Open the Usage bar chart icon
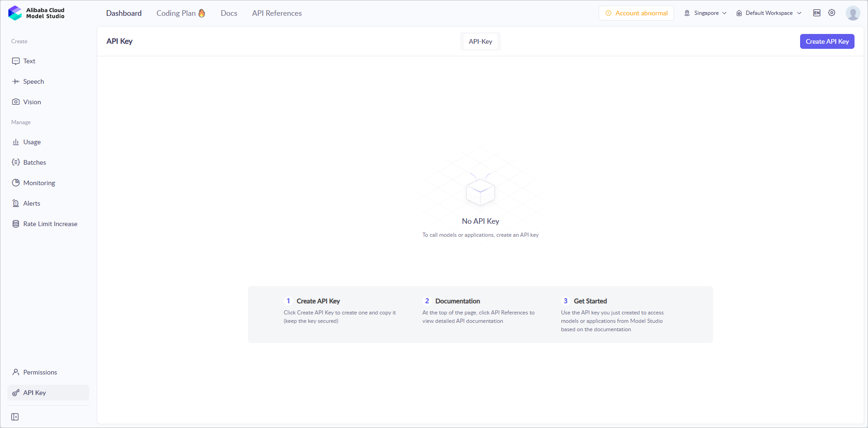Viewport: 868px width, 428px height. [x=16, y=142]
